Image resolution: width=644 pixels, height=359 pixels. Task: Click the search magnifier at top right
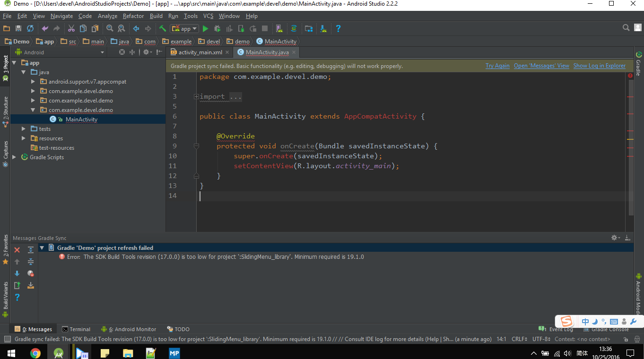click(x=626, y=28)
